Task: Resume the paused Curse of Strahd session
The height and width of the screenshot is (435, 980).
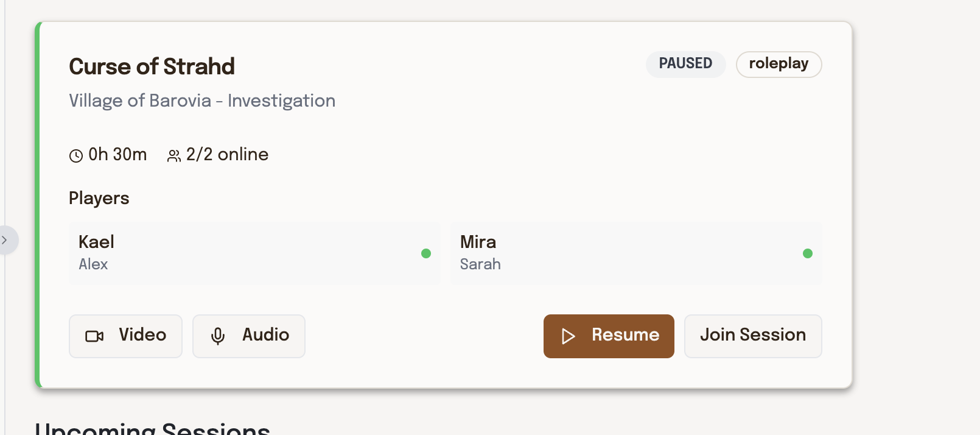Action: click(609, 336)
